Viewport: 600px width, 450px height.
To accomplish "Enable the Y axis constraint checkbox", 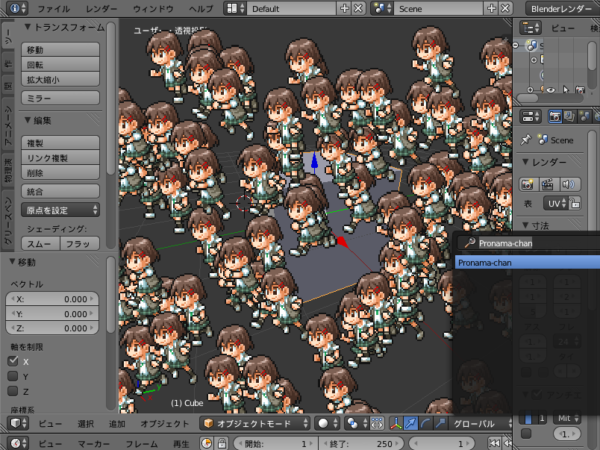I will [x=13, y=376].
